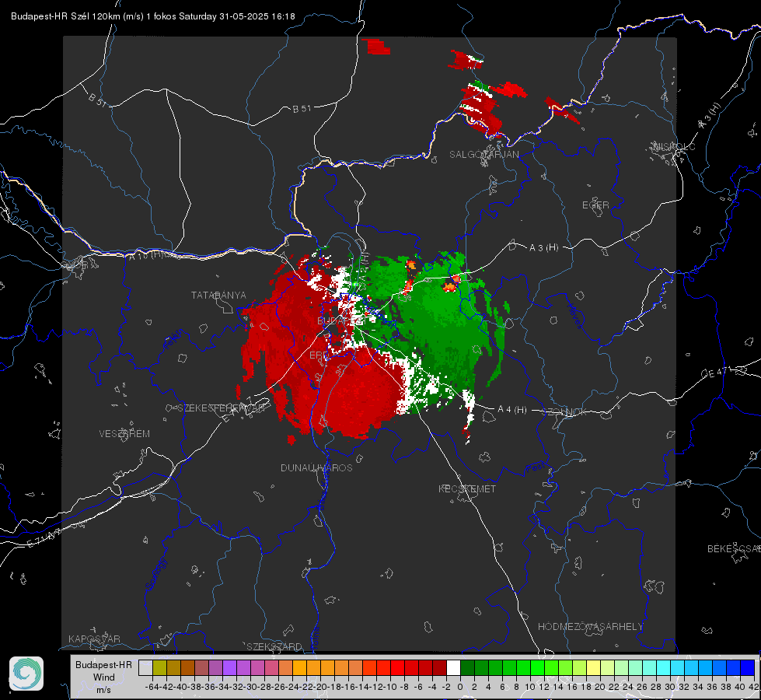Pick the pale yellow swatch above 18
The width and height of the screenshot is (761, 700).
pyautogui.click(x=594, y=667)
